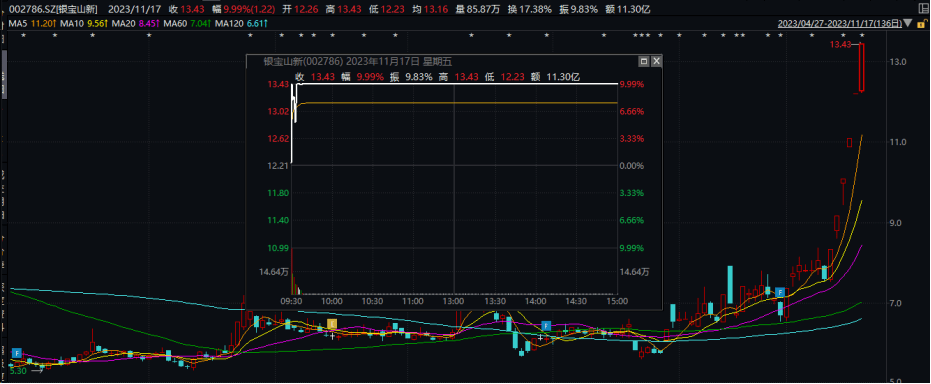Image resolution: width=931 pixels, height=384 pixels.
Task: Click the 10.99 price label in the popup
Action: (x=278, y=248)
